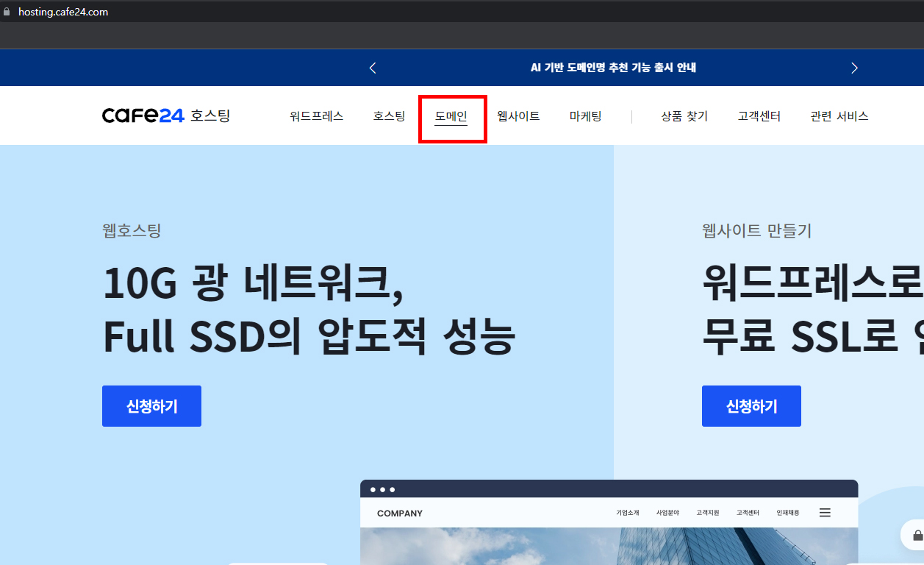Click the padlock icon in address bar
Viewport: 924px width, 565px height.
tap(7, 12)
